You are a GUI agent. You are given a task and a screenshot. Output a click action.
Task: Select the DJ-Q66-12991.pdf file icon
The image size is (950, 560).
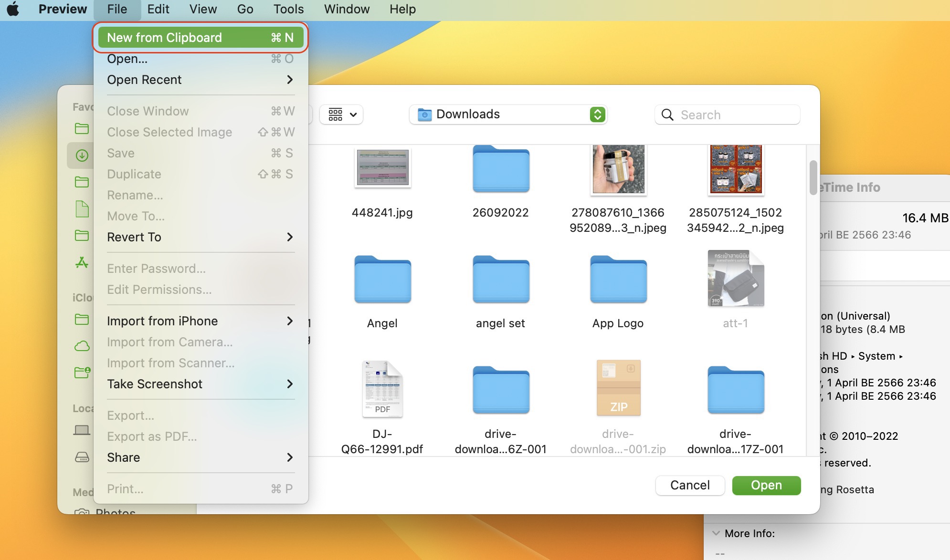[x=382, y=389]
